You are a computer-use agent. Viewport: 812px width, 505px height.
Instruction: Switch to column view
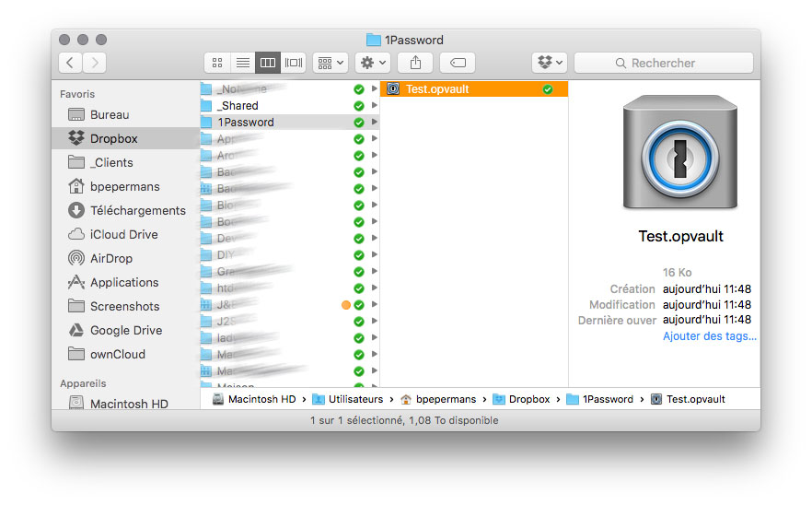268,63
